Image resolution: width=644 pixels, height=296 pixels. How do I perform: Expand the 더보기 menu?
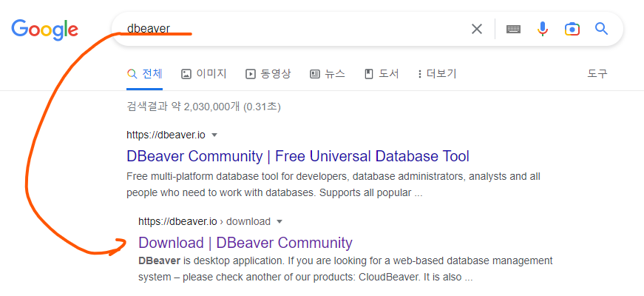[x=436, y=74]
